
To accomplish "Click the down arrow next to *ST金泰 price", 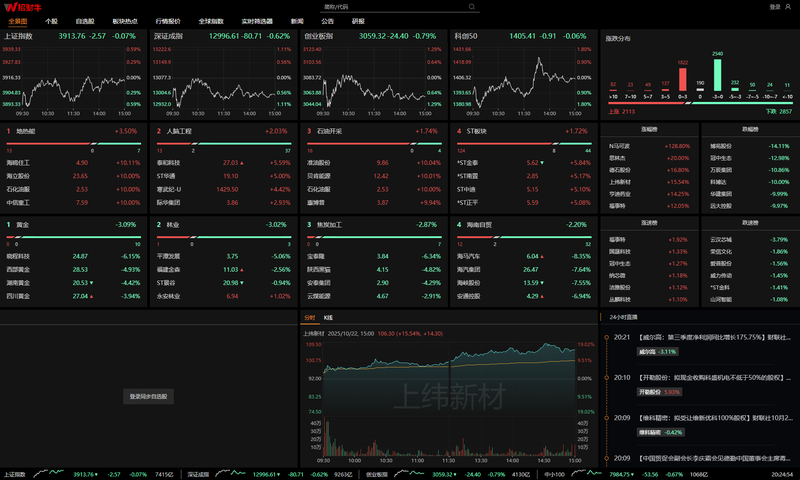I will click(x=542, y=163).
